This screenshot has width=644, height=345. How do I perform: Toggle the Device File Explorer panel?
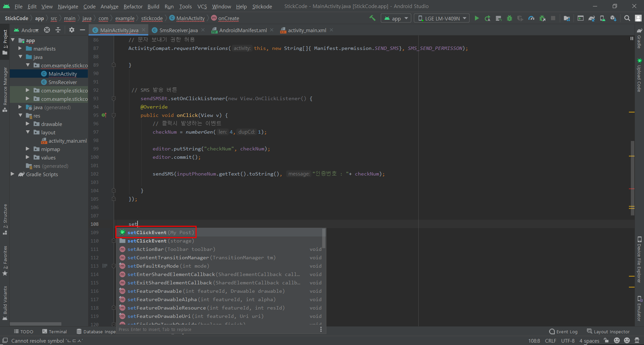coord(639,260)
